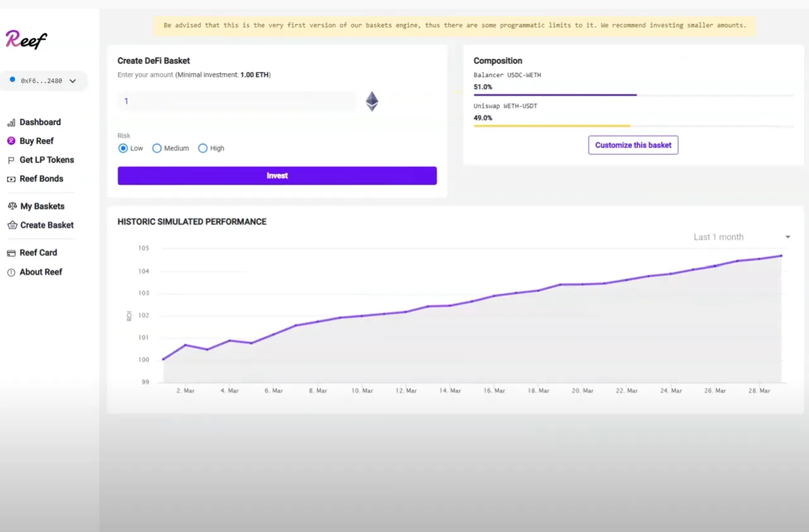Click the 16. Mar axis label
The width and height of the screenshot is (809, 532).
coord(494,391)
